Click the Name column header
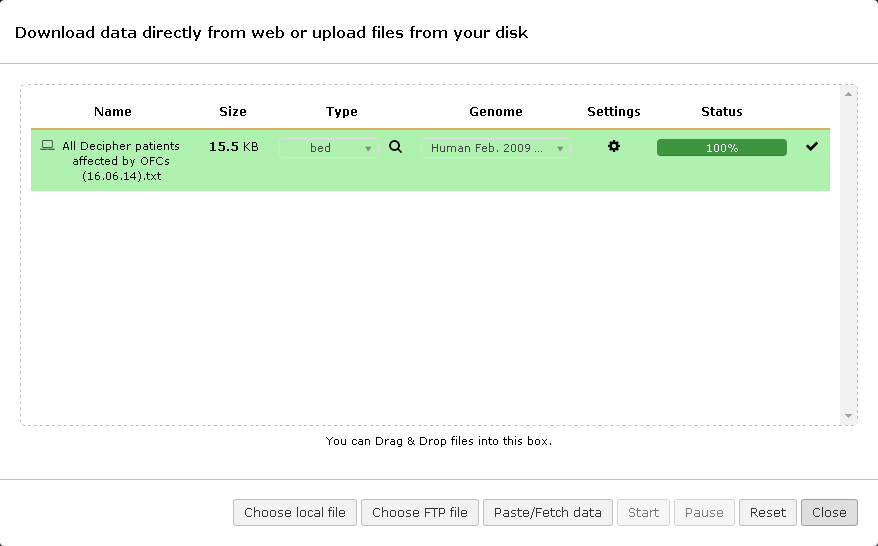 point(113,111)
